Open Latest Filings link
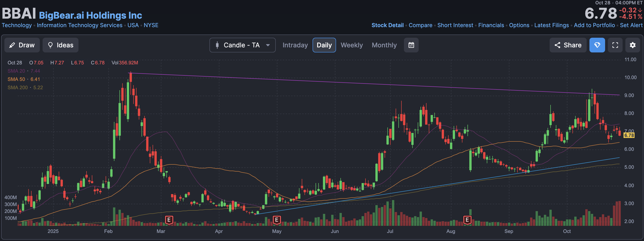The image size is (644, 241). (x=551, y=25)
